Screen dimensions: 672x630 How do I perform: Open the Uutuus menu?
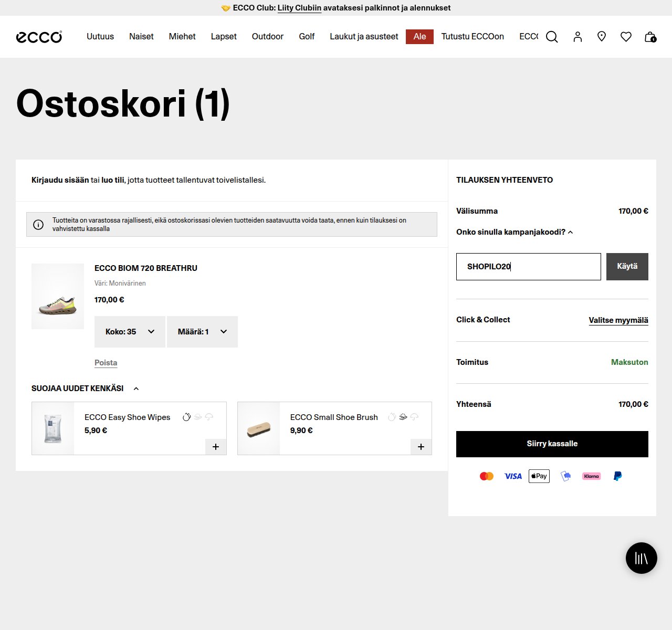click(100, 37)
